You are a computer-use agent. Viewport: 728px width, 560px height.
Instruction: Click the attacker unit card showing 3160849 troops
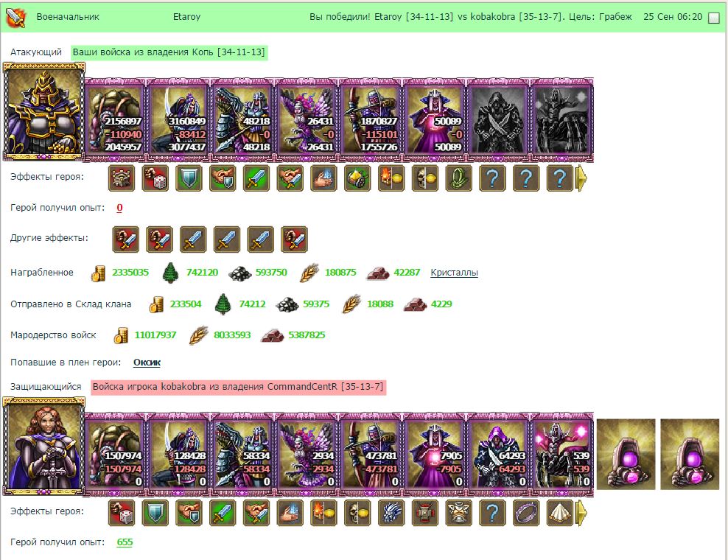(x=179, y=120)
